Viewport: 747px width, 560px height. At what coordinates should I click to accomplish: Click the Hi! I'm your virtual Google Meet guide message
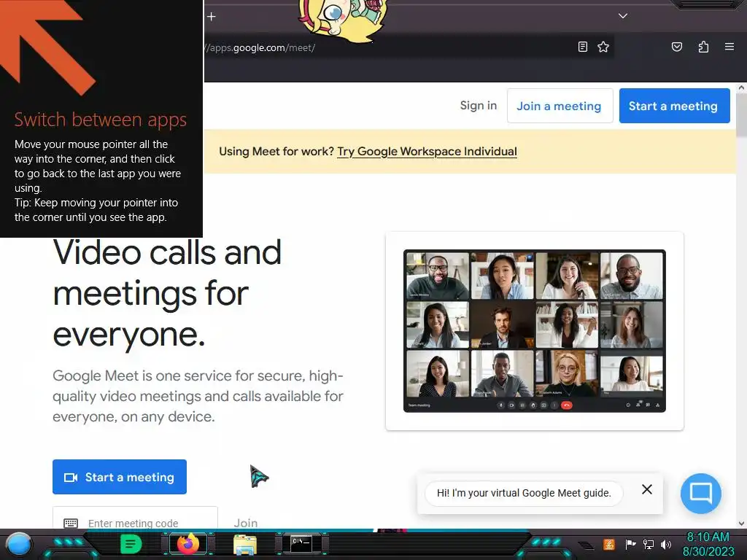(x=524, y=493)
